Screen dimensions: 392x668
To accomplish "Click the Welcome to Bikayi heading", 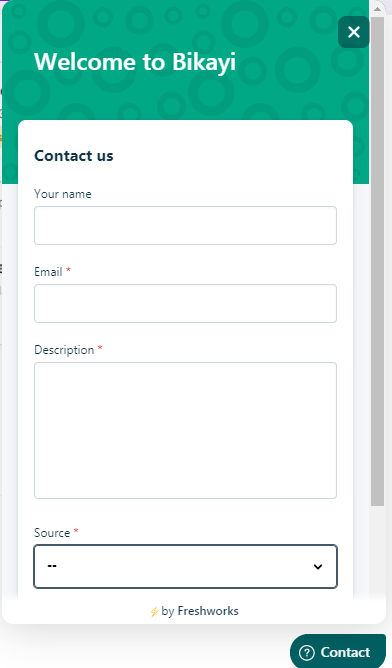I will click(135, 62).
